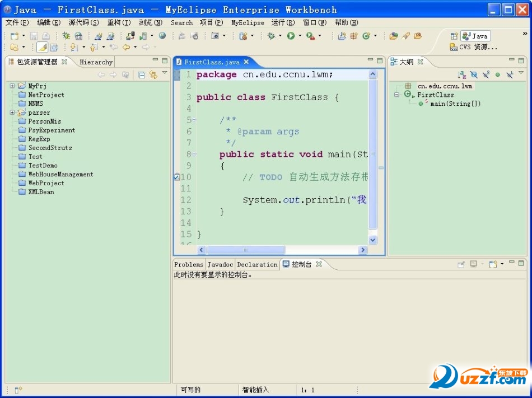532x398 pixels.
Task: Expand the MyPrj project tree node
Action: click(12, 86)
